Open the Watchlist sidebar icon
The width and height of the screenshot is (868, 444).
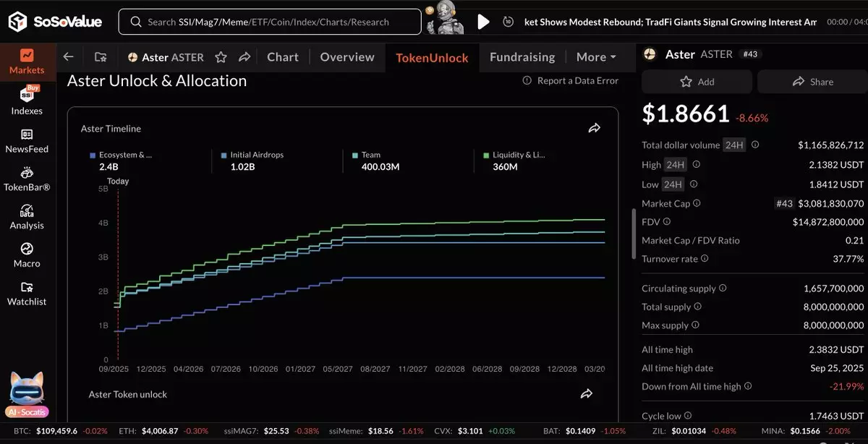pos(27,294)
